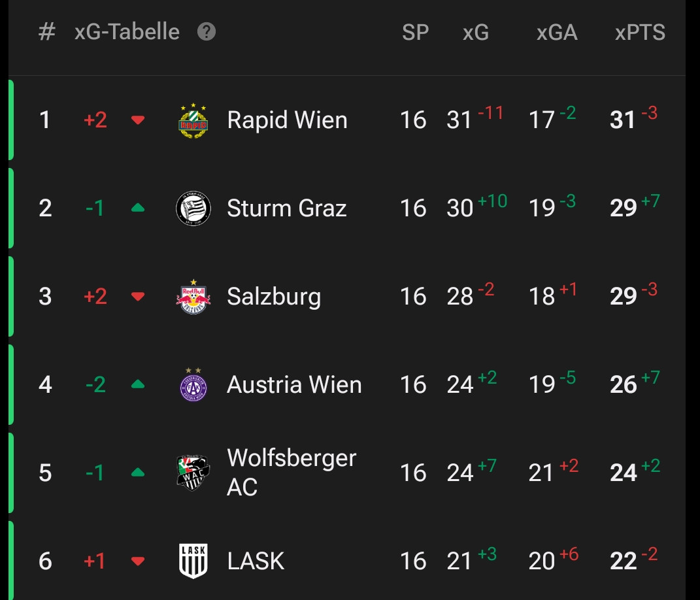Click the Sturm Graz club logo

pyautogui.click(x=193, y=208)
